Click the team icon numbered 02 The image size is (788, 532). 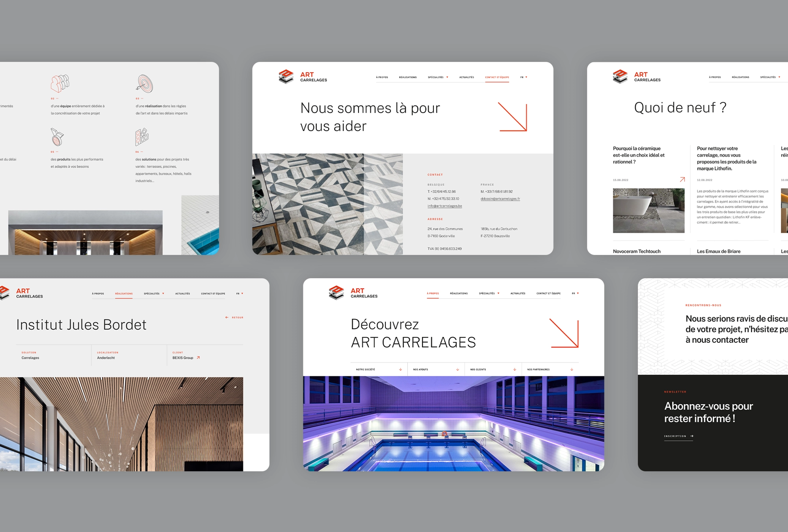(x=60, y=83)
